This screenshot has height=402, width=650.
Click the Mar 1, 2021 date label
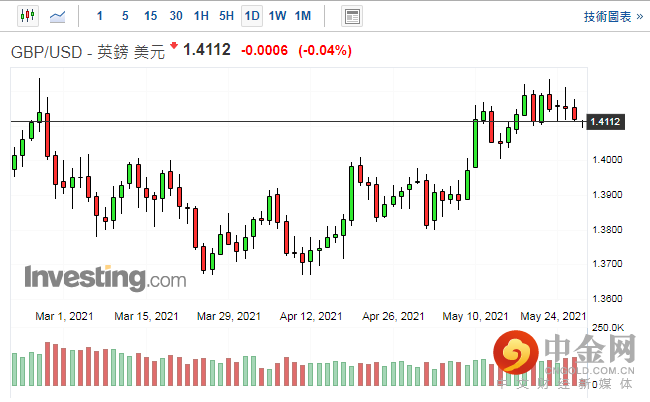point(64,316)
